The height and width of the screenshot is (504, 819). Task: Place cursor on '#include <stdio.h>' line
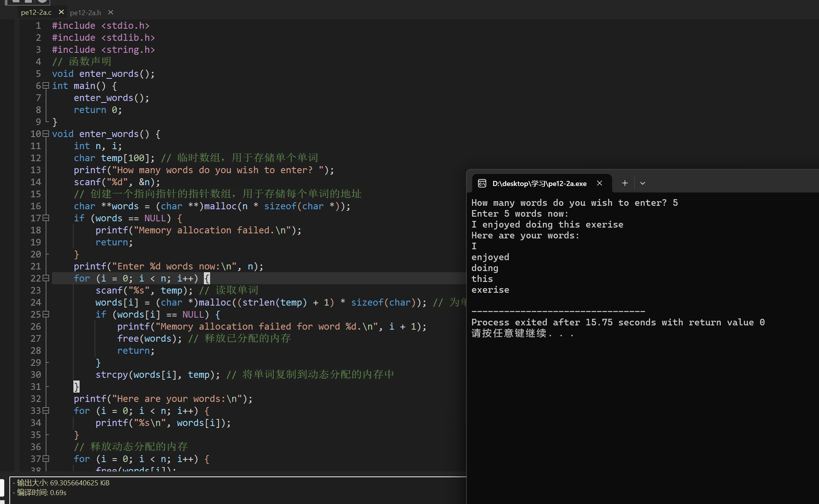point(101,26)
